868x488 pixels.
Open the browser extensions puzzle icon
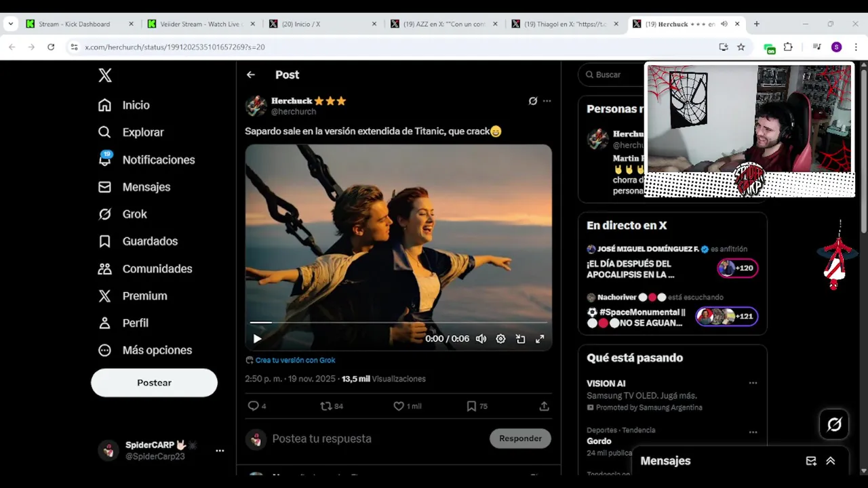click(788, 47)
